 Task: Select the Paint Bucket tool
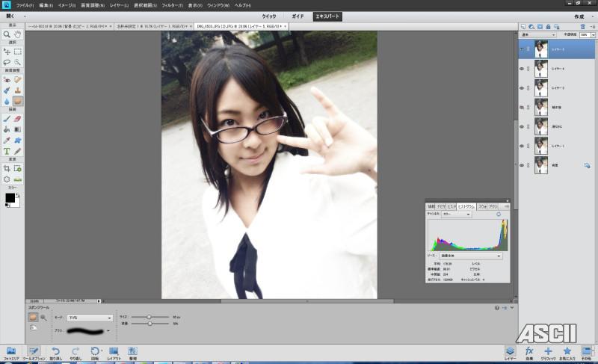point(7,129)
